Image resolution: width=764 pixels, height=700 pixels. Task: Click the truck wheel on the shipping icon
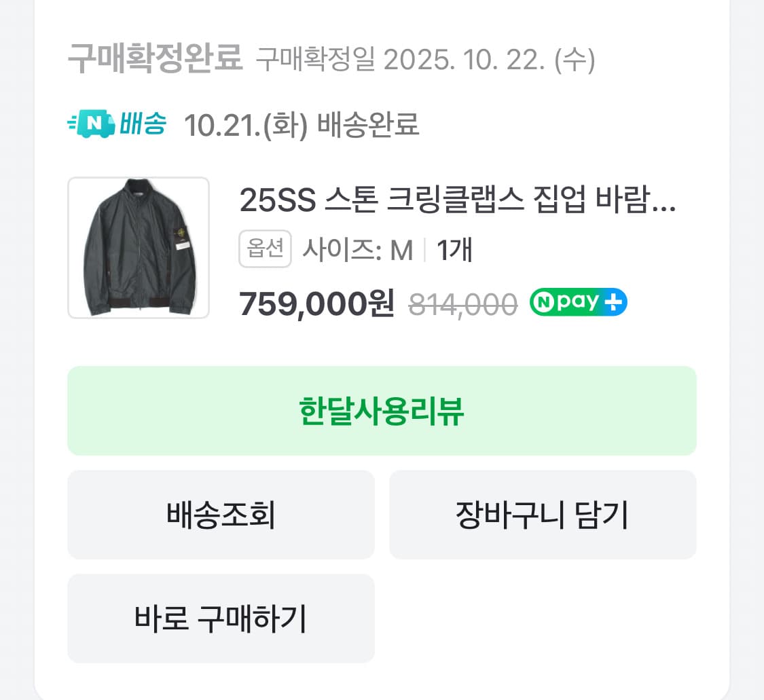[x=86, y=136]
